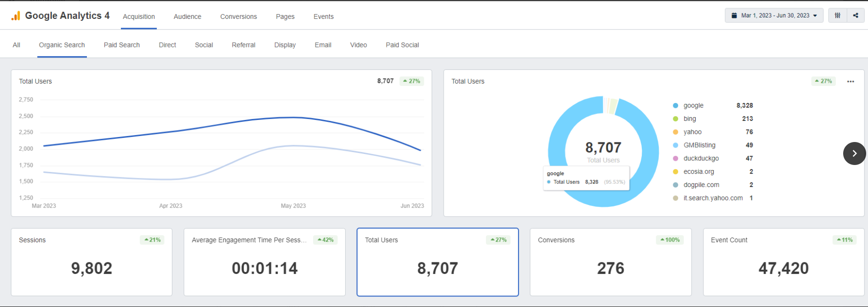Click the ecosia.org legend label
This screenshot has height=307, width=868.
click(x=699, y=172)
